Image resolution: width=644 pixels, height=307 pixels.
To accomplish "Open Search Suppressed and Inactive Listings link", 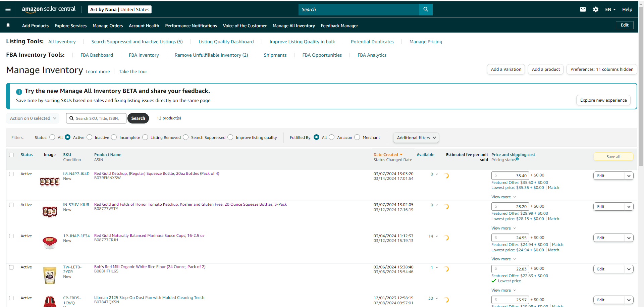I will click(137, 42).
